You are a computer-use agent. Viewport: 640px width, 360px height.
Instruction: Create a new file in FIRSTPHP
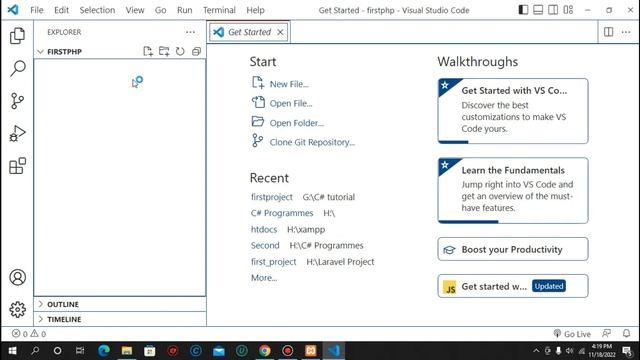pos(148,51)
